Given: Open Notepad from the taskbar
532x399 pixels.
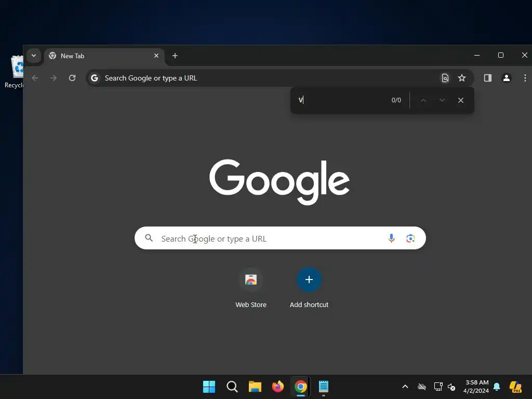Looking at the screenshot, I should (323, 387).
